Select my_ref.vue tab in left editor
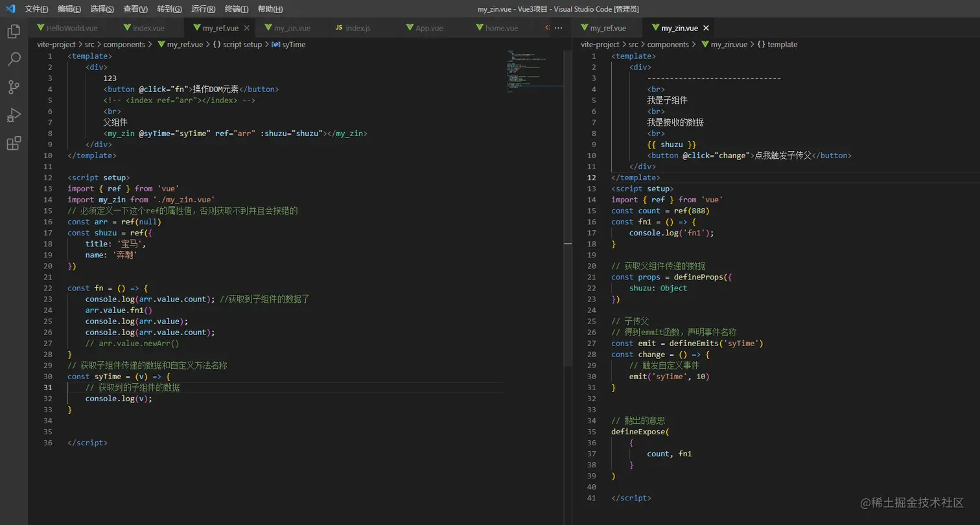This screenshot has width=980, height=525. point(220,28)
